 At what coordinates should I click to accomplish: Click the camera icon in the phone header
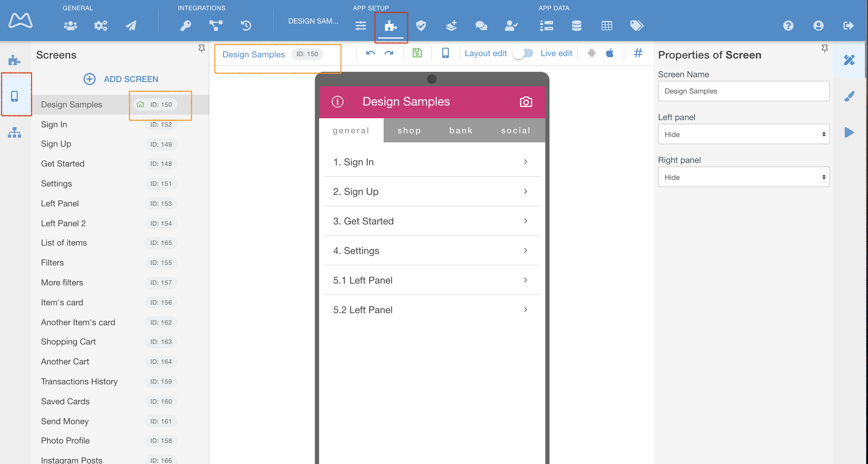point(526,101)
